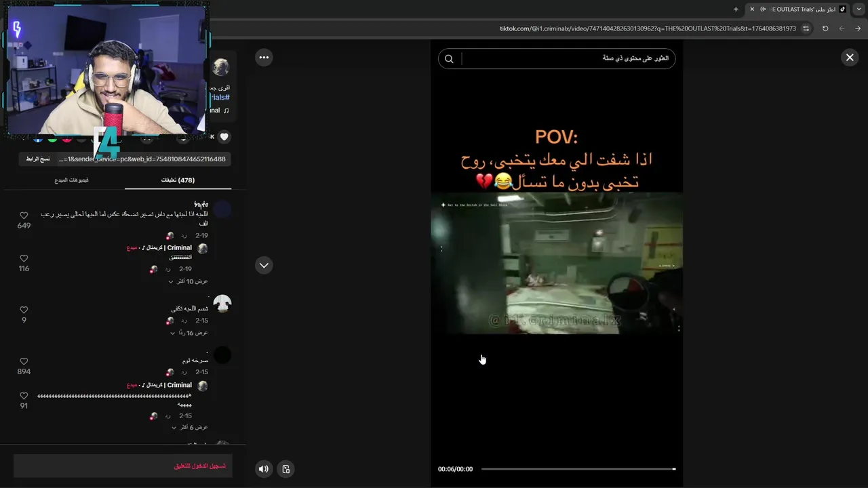
Task: Open Criminal avatar on the 91-likes reply
Action: (x=202, y=386)
